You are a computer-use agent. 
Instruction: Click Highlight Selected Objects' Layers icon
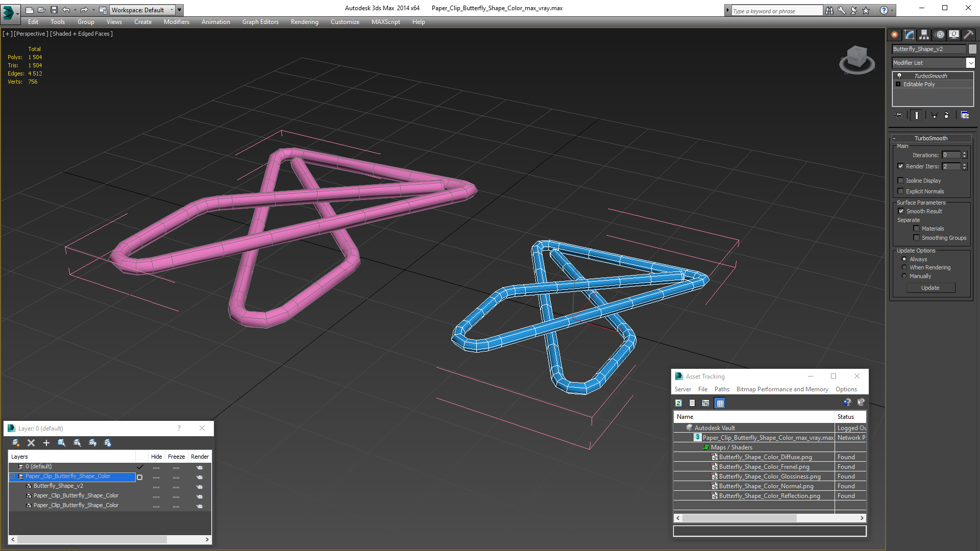pyautogui.click(x=77, y=443)
